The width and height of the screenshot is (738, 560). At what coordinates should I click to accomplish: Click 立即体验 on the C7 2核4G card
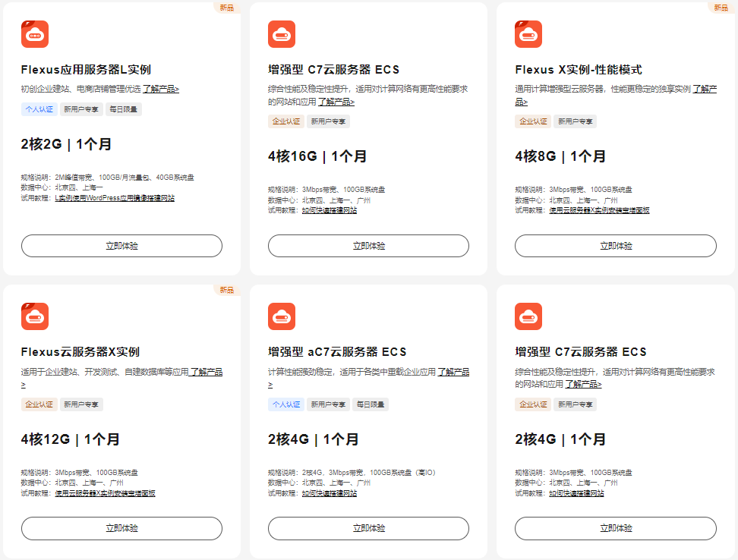[616, 528]
